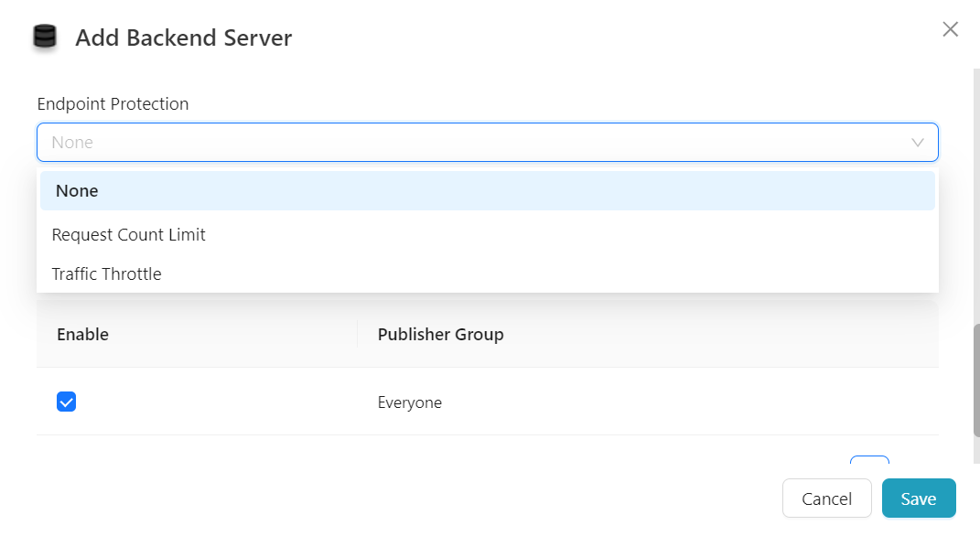Screen dimensions: 980x536
Task: Select the Everyone publisher group cell
Action: [409, 402]
